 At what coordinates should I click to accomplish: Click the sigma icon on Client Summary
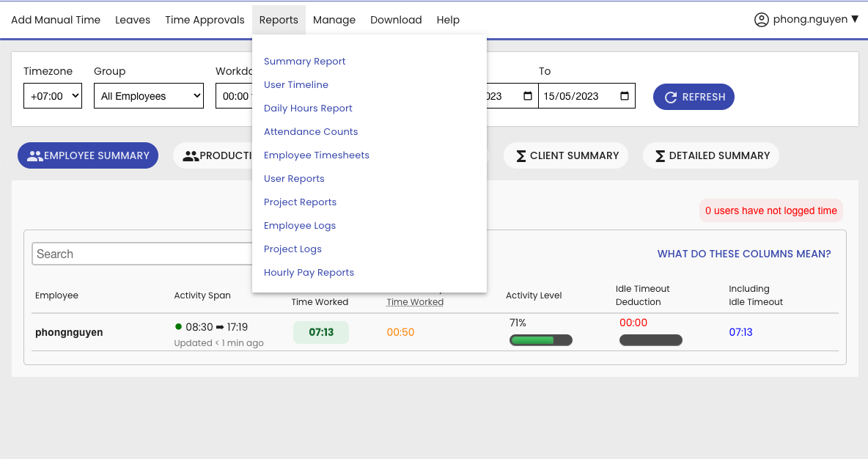click(521, 155)
